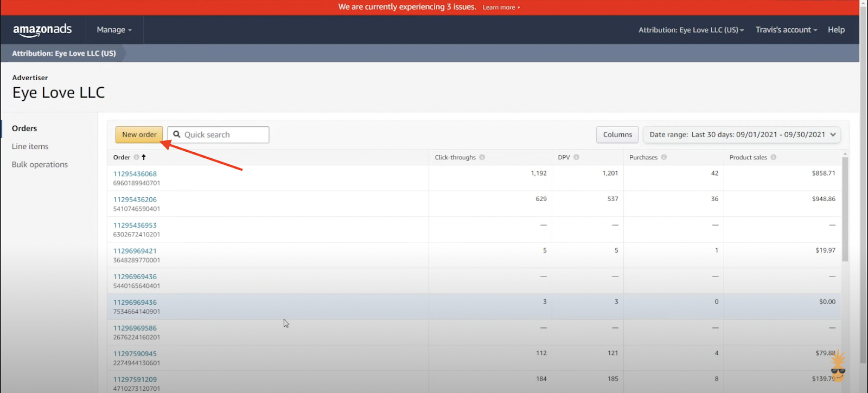Open order 11296969436 with ID 5440165640401
Viewport: 868px width, 393px height.
point(135,277)
